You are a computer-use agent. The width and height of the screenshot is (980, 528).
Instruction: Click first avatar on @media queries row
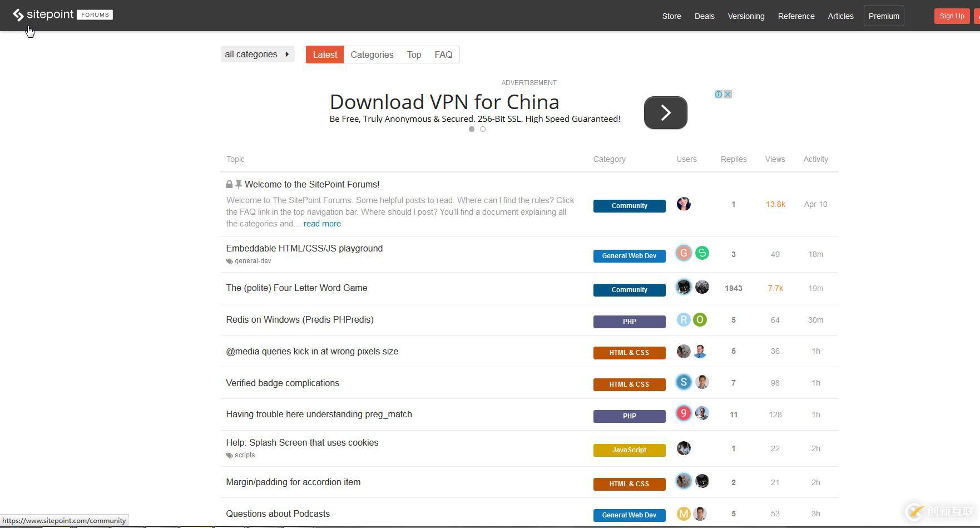[x=684, y=351]
